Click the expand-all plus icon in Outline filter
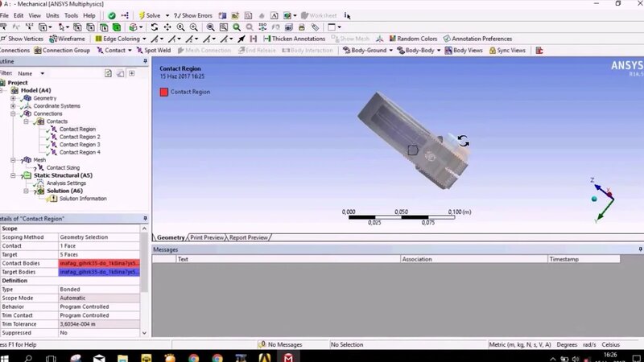Screen dimensions: 644x362 [x=132, y=73]
